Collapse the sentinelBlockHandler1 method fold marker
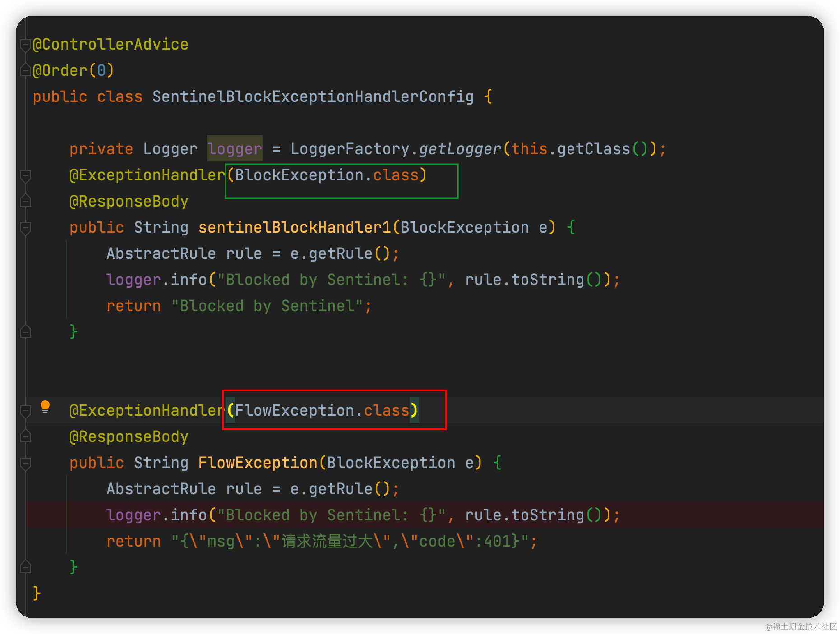Image resolution: width=840 pixels, height=634 pixels. click(x=26, y=228)
